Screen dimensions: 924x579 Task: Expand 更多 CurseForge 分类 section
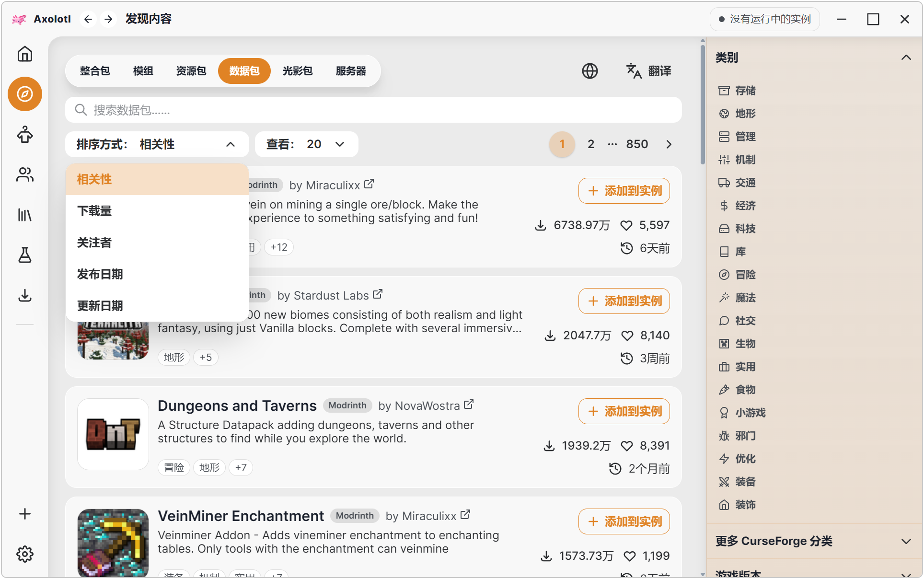coord(814,541)
